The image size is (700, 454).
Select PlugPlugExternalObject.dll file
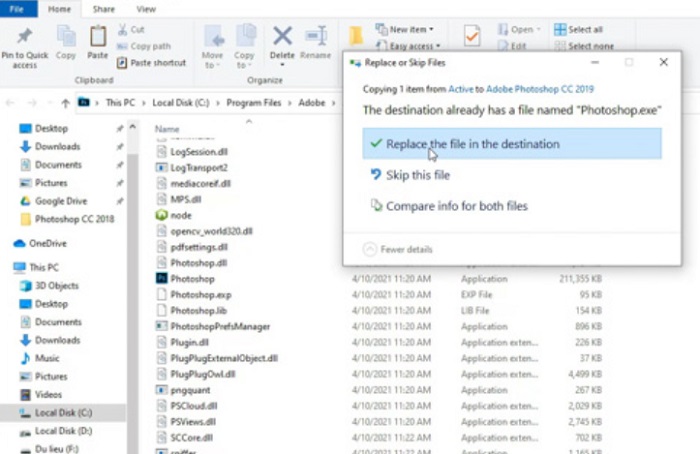click(x=224, y=358)
